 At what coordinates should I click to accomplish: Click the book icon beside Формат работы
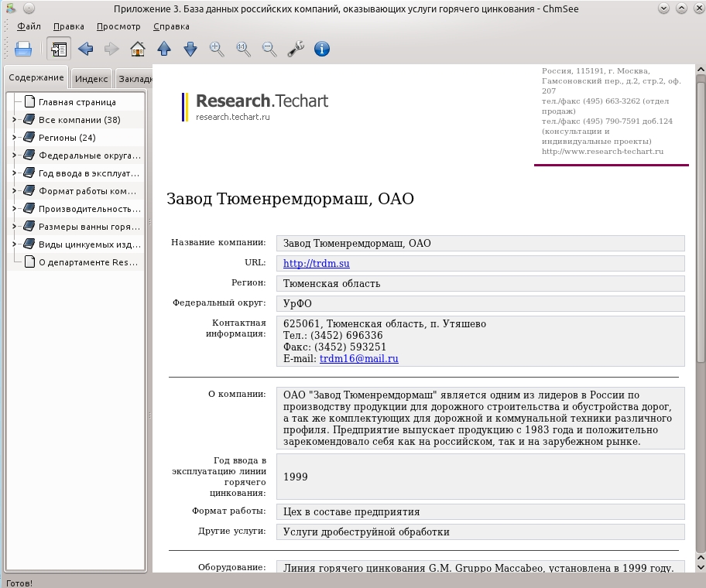pos(29,191)
